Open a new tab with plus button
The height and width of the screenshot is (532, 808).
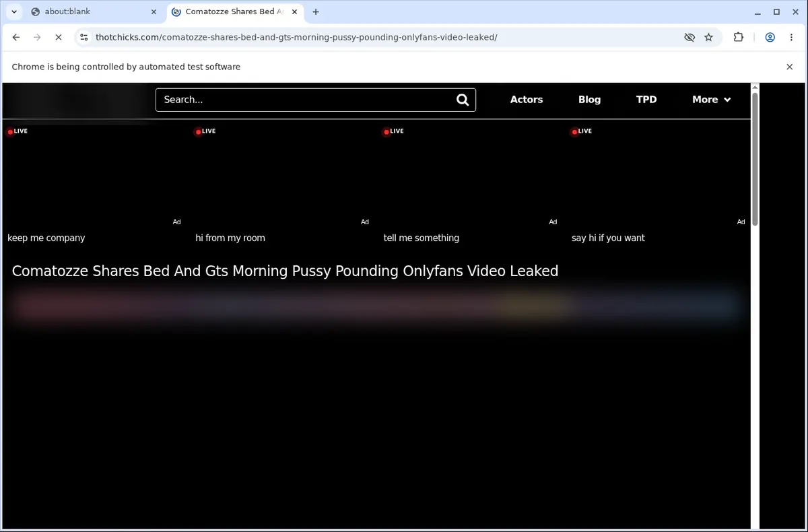(316, 11)
